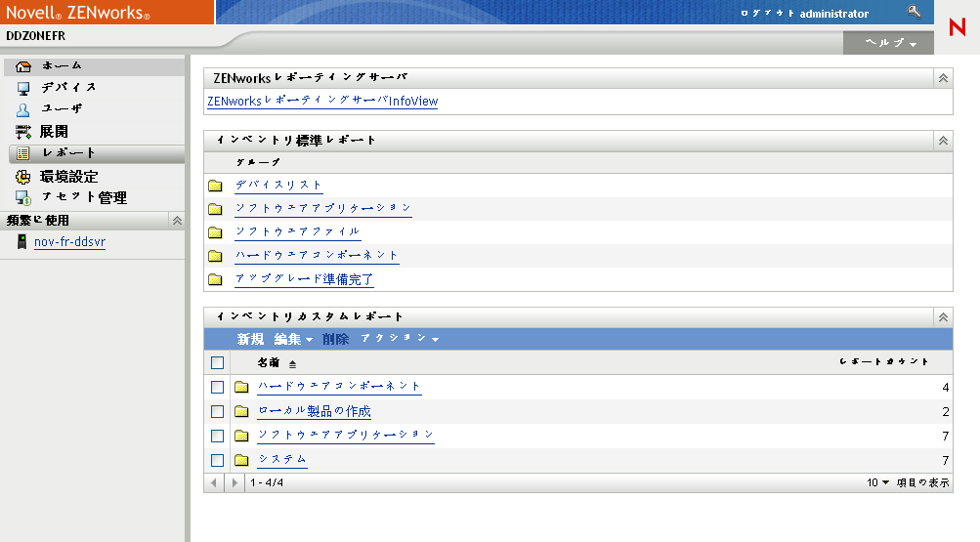Open the ソフトウェアファイル report group link
This screenshot has width=980, height=542.
point(297,231)
